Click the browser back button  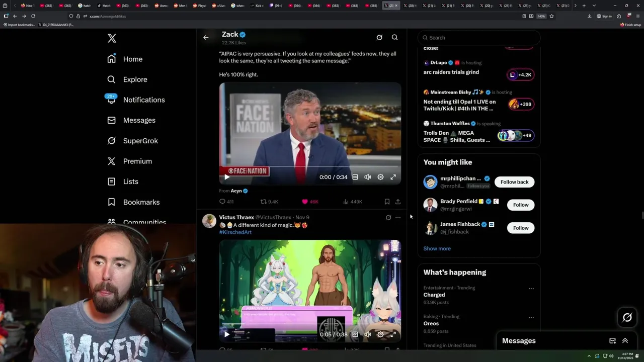15,16
